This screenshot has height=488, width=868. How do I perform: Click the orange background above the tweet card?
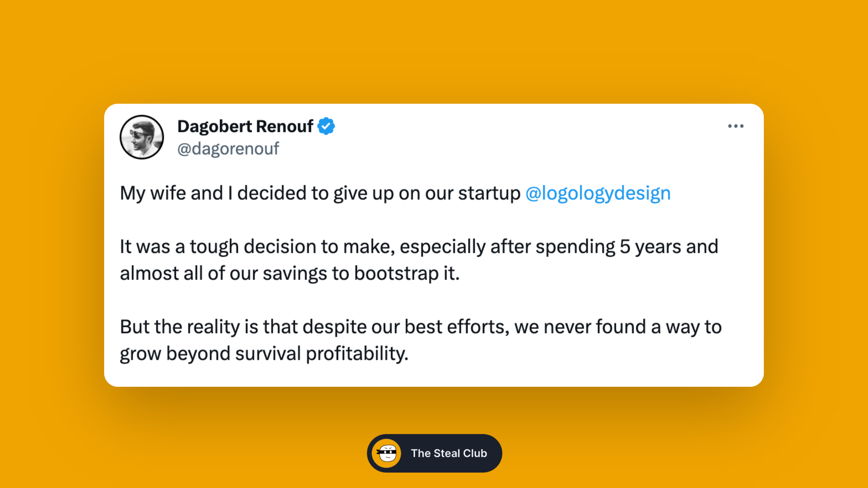[434, 51]
